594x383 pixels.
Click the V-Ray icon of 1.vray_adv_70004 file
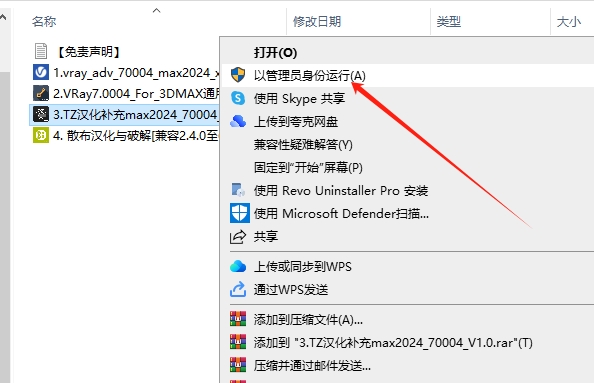pyautogui.click(x=41, y=72)
